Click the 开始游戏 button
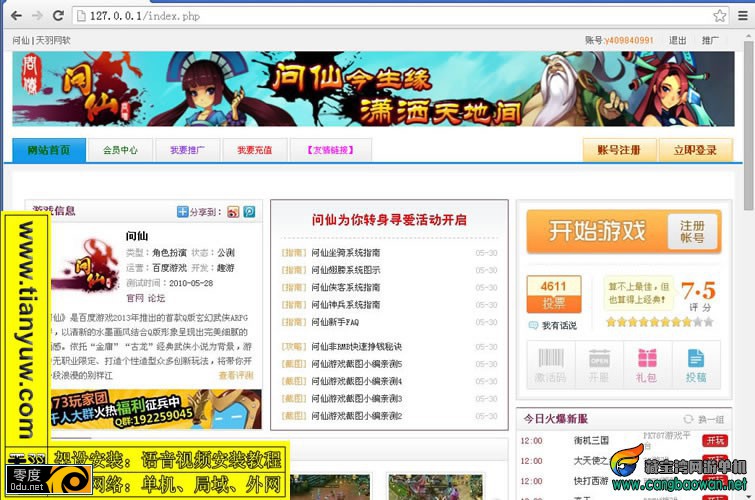The width and height of the screenshot is (755, 500). coord(597,231)
